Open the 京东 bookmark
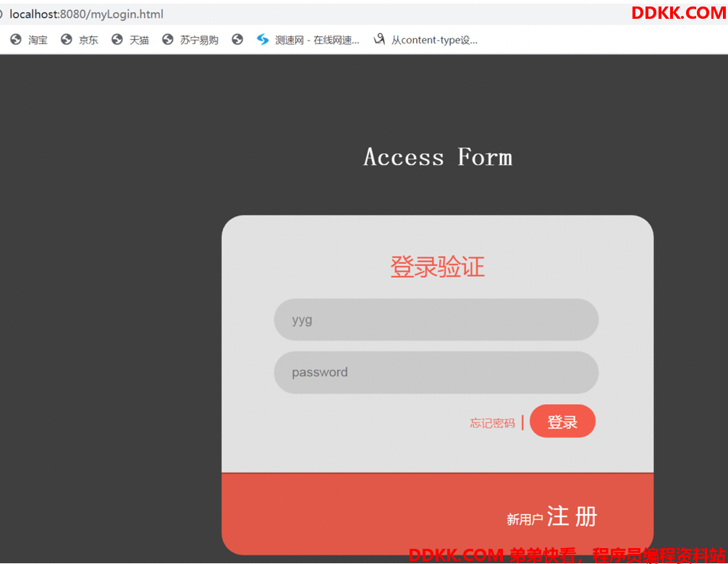 click(x=80, y=40)
